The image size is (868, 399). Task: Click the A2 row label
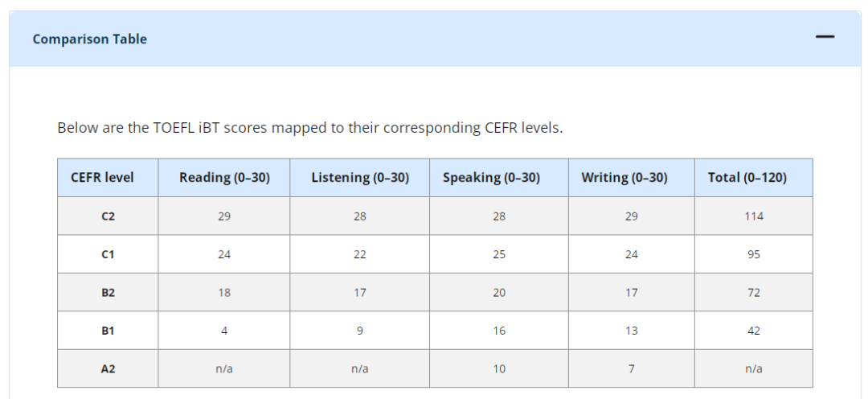pyautogui.click(x=108, y=368)
